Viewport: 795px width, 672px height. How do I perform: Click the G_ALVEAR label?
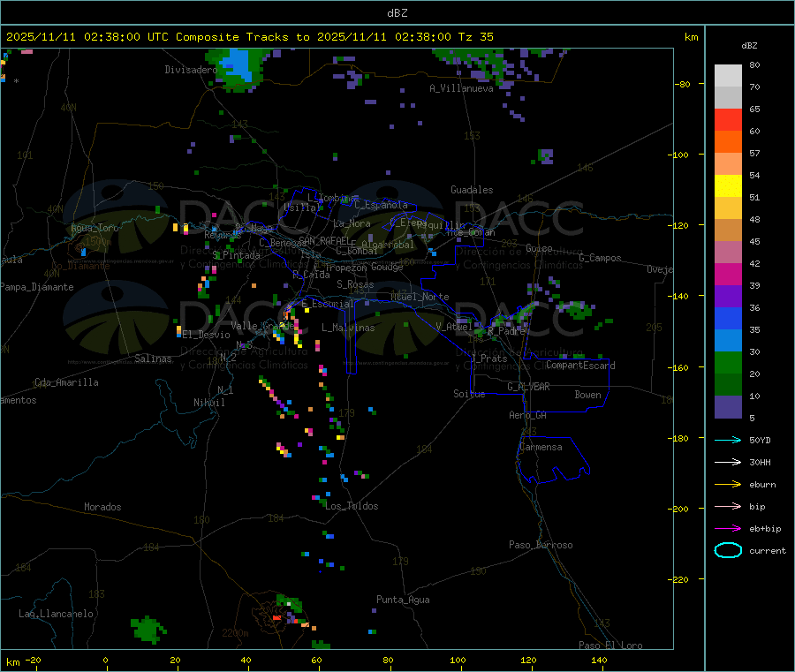[528, 387]
